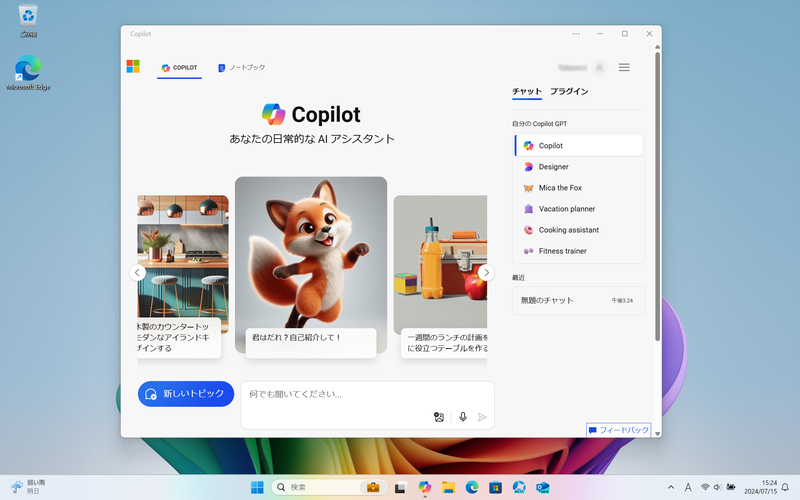800x500 pixels.
Task: Click the IME 'A' input mode indicator
Action: click(x=688, y=487)
